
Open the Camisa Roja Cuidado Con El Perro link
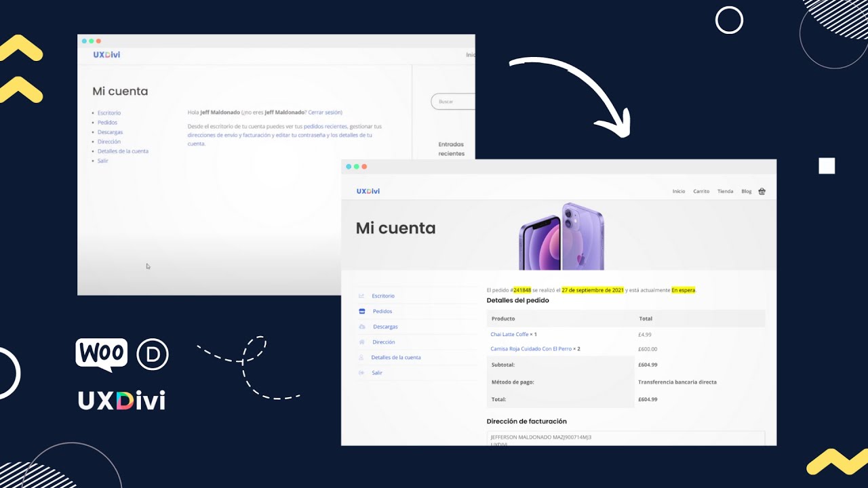pos(531,349)
